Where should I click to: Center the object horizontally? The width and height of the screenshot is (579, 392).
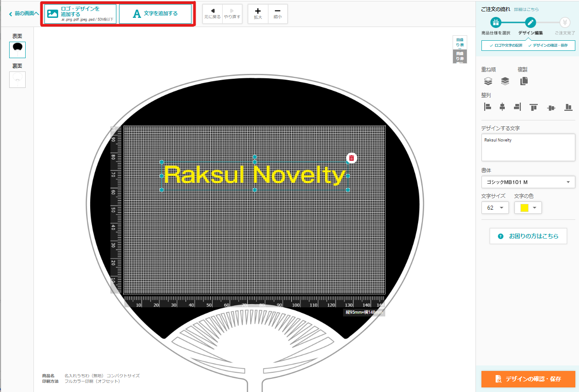(502, 107)
